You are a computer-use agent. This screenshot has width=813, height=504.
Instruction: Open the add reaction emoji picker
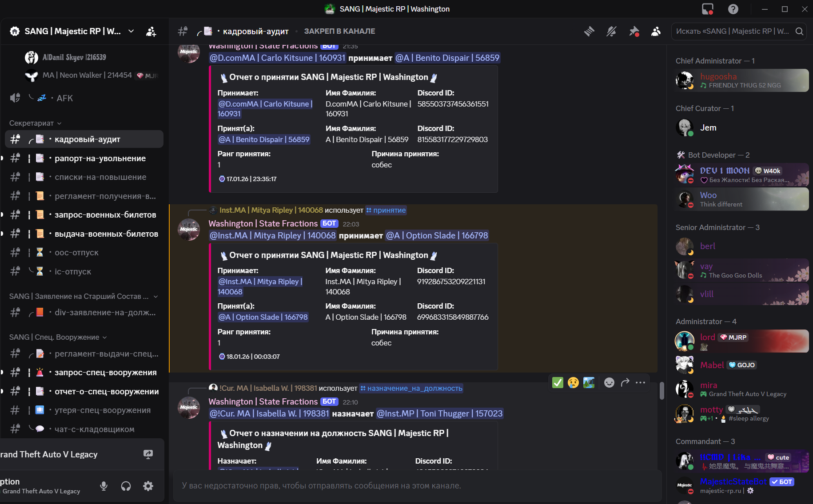pos(609,382)
